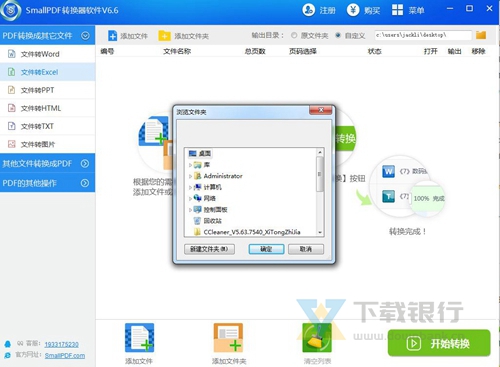The image size is (500, 367).
Task: Click the 移除 column header
Action: 478,51
